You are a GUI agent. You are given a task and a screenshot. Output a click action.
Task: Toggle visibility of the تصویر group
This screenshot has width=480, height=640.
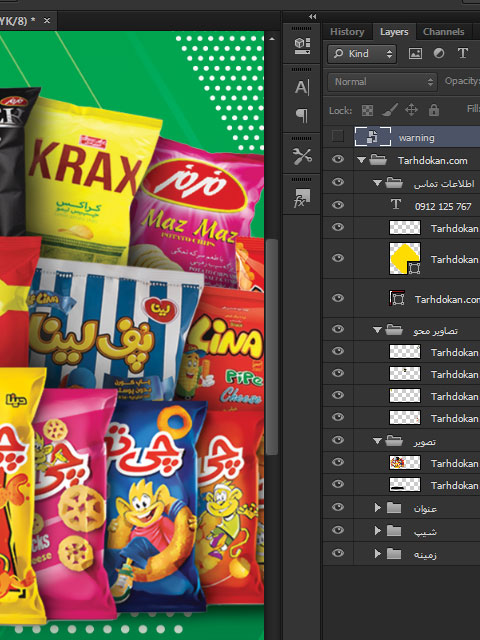coord(338,440)
